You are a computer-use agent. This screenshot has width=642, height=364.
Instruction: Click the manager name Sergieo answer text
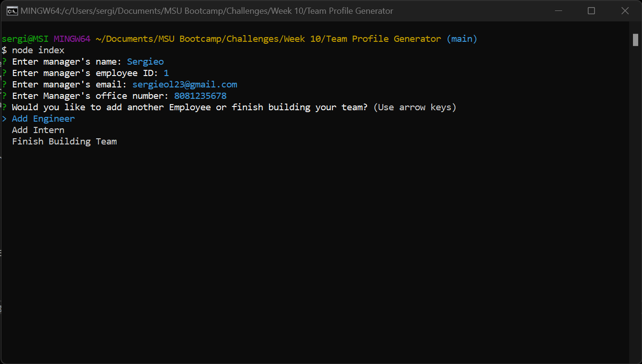[x=145, y=61]
